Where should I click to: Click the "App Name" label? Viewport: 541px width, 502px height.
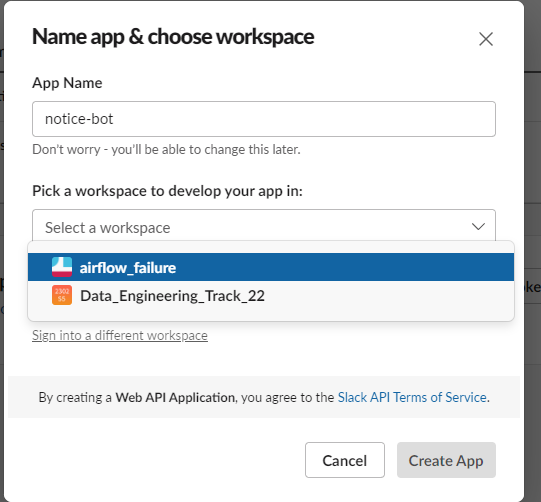click(67, 83)
